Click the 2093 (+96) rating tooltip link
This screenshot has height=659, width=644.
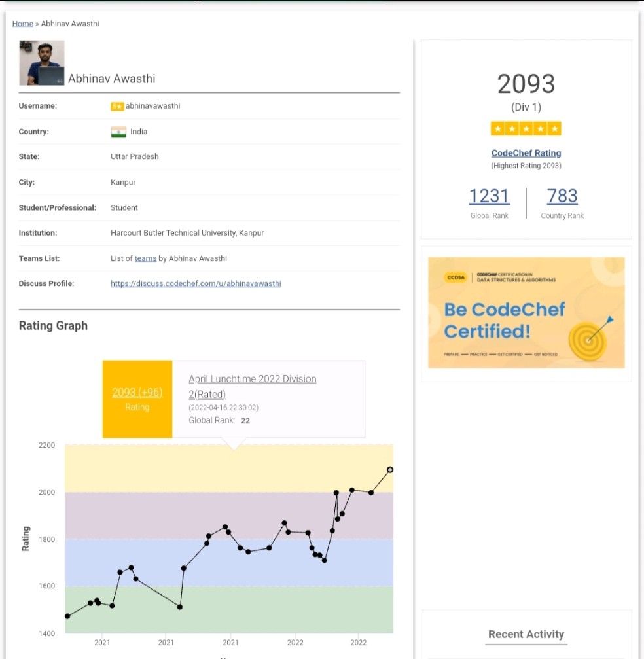point(137,392)
